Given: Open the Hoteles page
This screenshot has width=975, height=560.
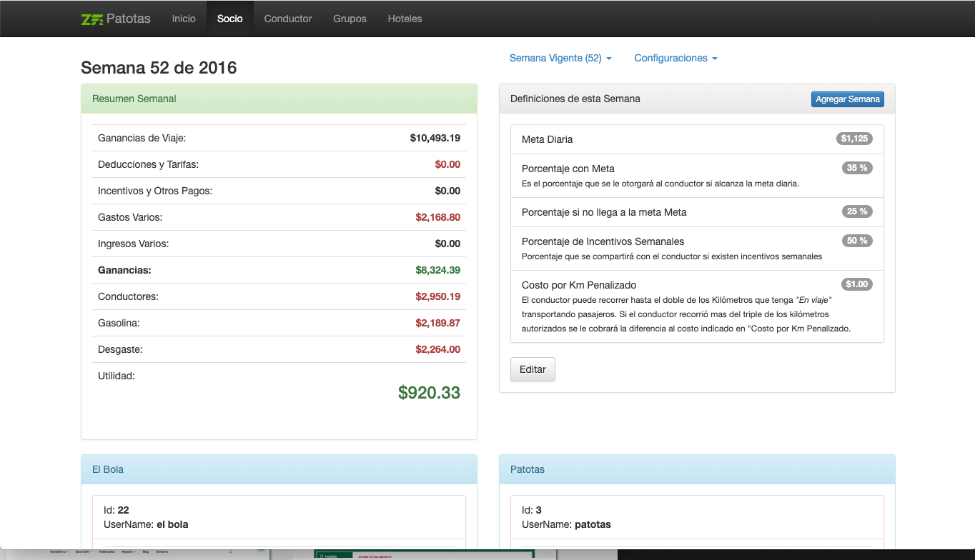Looking at the screenshot, I should click(x=405, y=19).
